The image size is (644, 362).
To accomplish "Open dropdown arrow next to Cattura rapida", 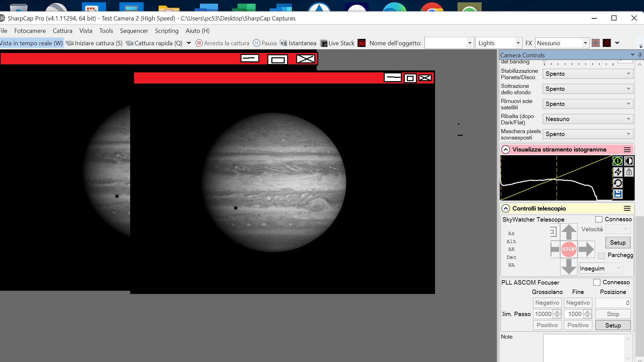I will click(x=189, y=43).
